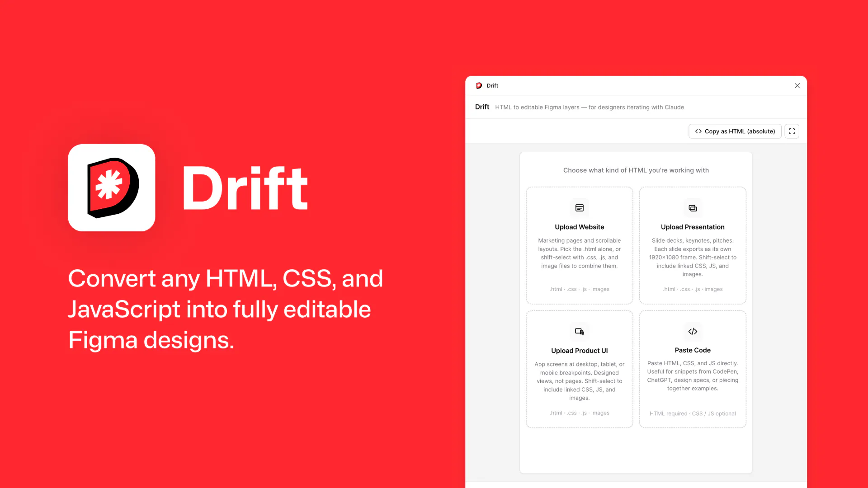Toggle fullscreen with the expand icon
Viewport: 868px width, 488px height.
click(792, 131)
